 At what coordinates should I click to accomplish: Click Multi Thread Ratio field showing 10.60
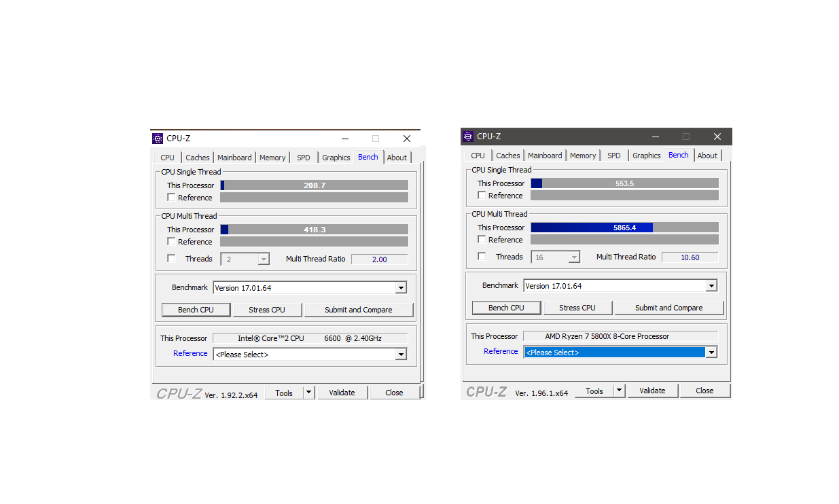[x=690, y=257]
